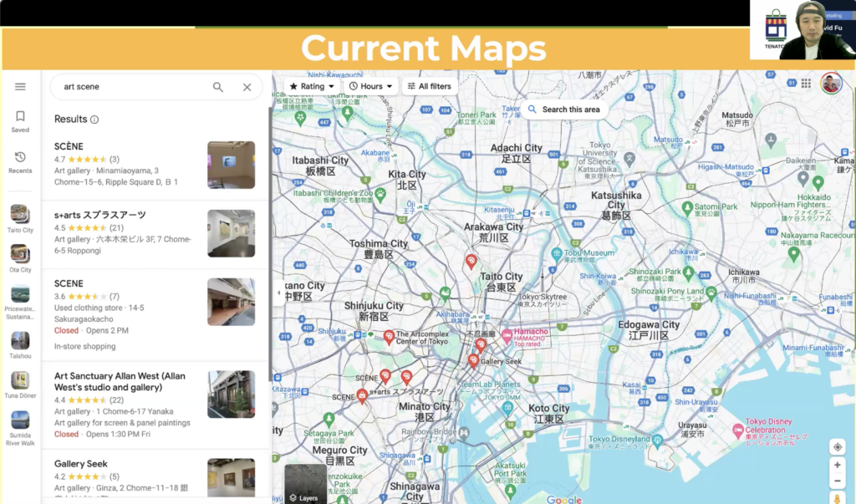Click the red pin below Arakawa City

click(471, 262)
